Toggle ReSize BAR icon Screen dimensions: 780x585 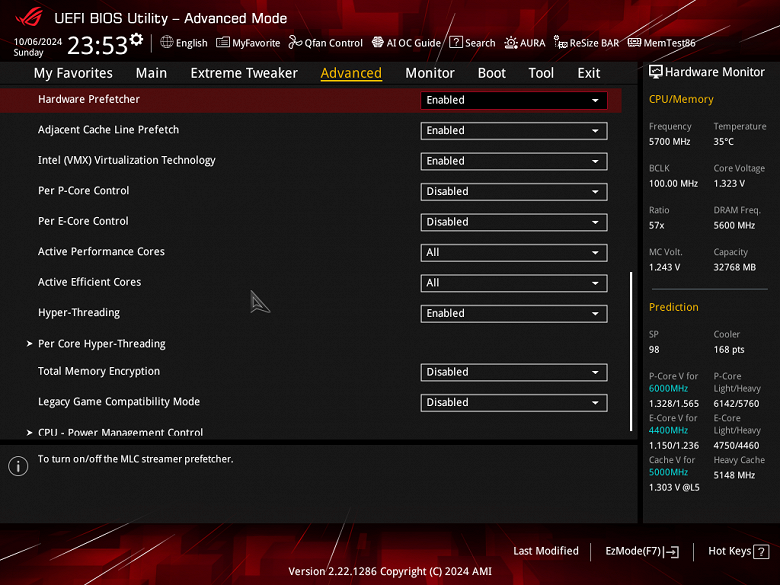pyautogui.click(x=561, y=43)
